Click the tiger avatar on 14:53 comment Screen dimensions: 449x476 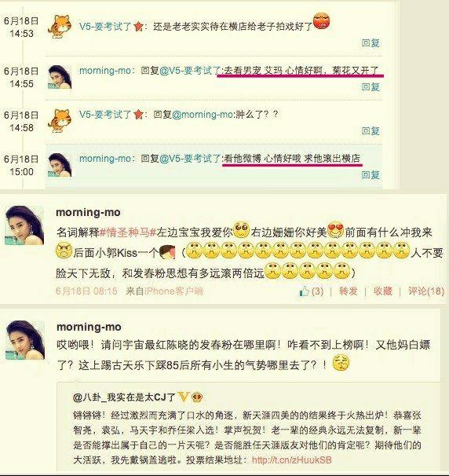tap(60, 27)
